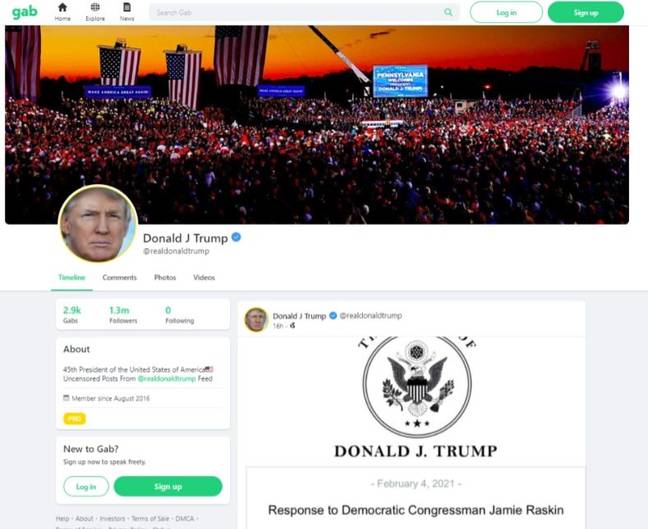Switch to the Photos tab
648x529 pixels.
pyautogui.click(x=165, y=277)
